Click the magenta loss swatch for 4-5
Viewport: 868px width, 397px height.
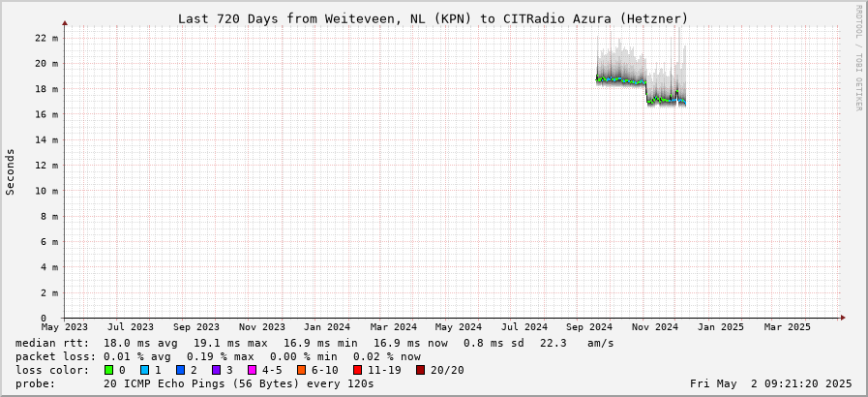(x=252, y=370)
